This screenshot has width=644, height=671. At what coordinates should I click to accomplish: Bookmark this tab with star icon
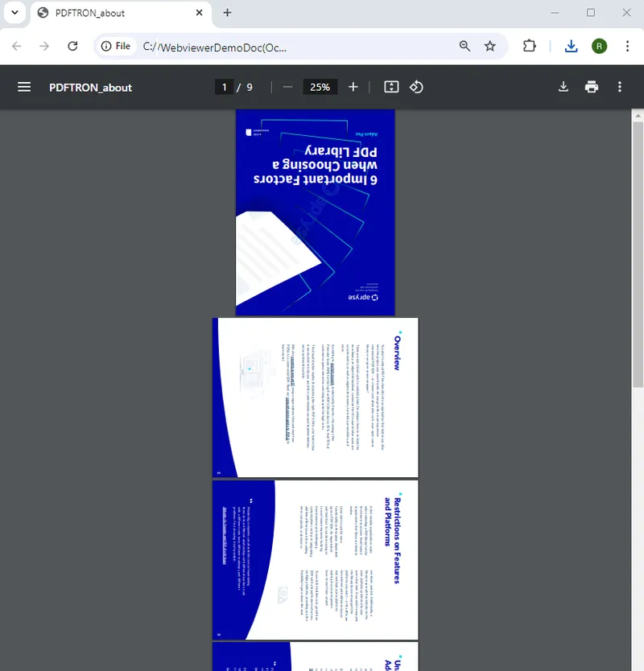(x=490, y=46)
